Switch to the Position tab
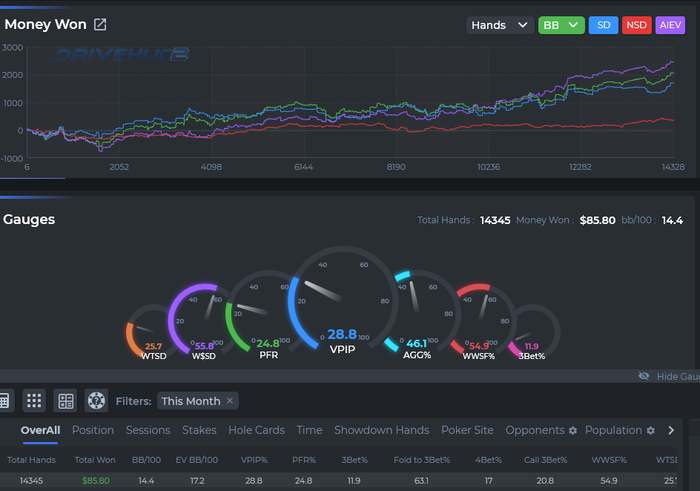 (93, 430)
